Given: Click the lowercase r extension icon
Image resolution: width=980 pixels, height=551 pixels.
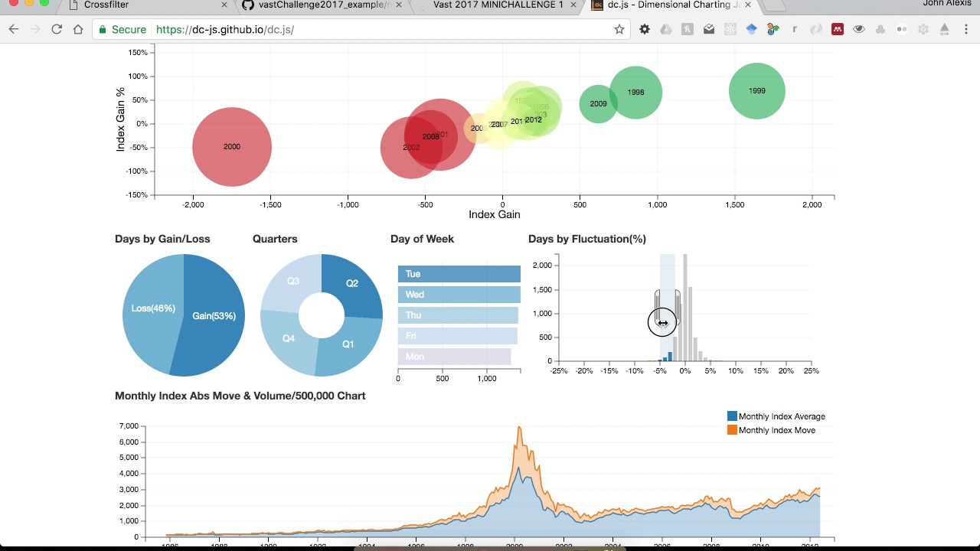Looking at the screenshot, I should [795, 29].
